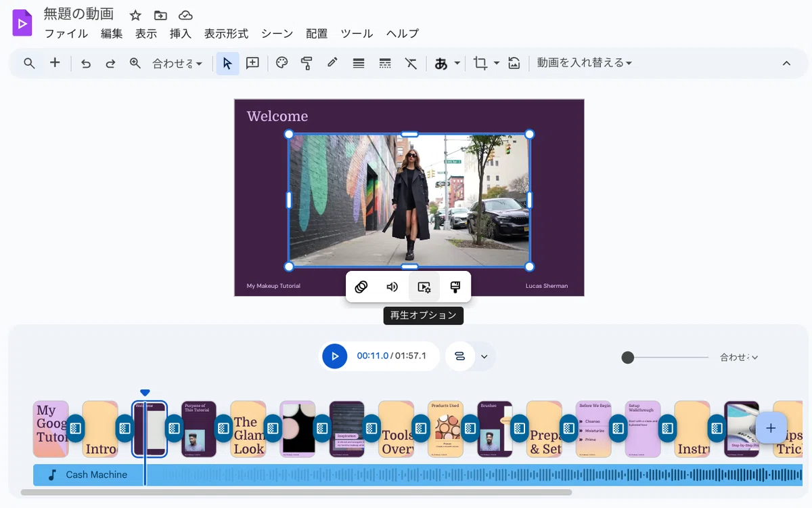Viewport: 812px width, 508px height.
Task: Open the 挿入 menu
Action: coord(181,34)
